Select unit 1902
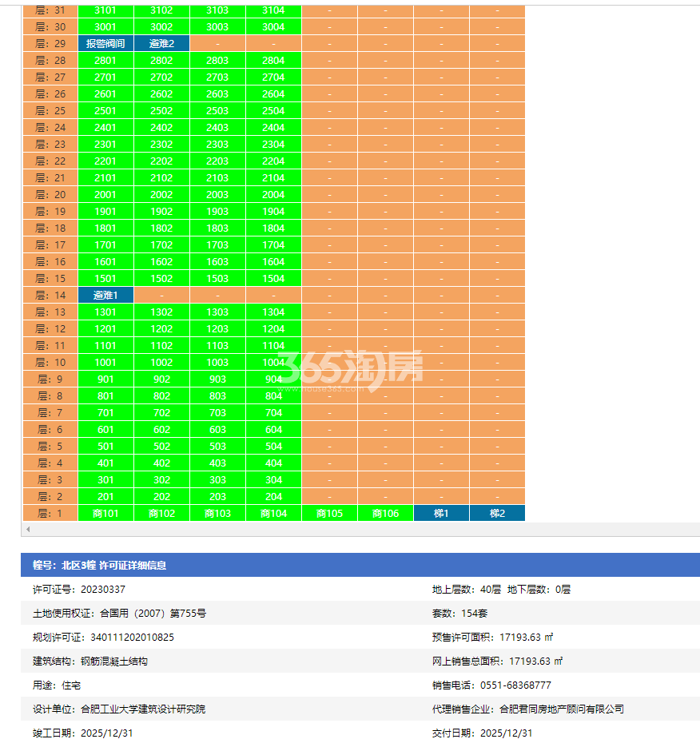The height and width of the screenshot is (743, 700). point(161,212)
